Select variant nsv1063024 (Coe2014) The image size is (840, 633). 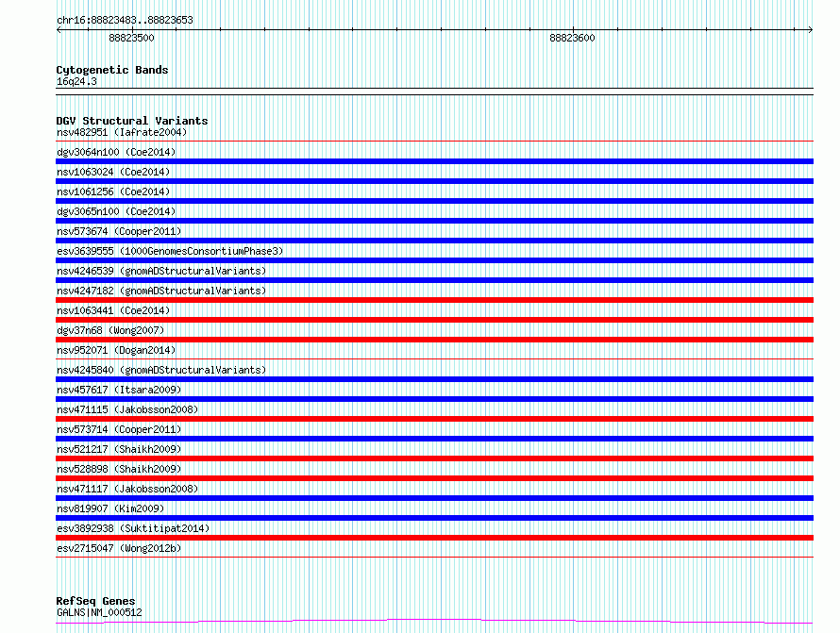tap(113, 172)
